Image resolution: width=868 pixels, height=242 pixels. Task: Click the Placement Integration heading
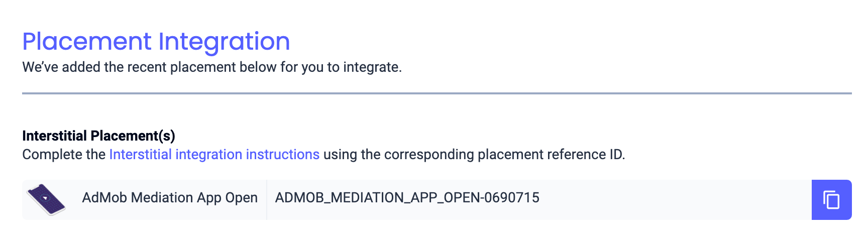click(156, 42)
